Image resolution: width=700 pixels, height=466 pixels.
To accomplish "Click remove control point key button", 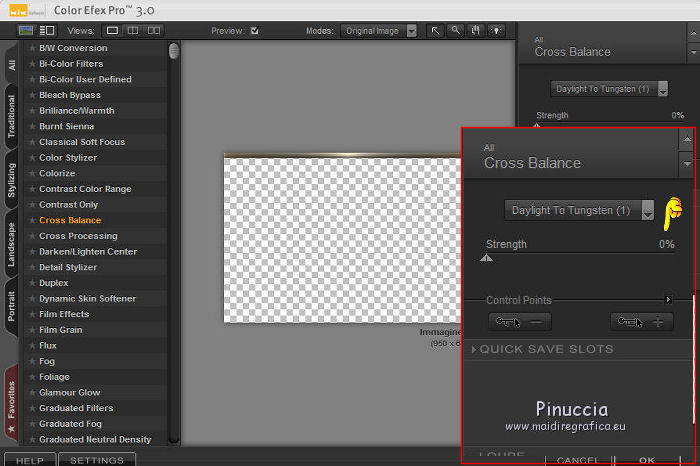I will click(x=520, y=321).
